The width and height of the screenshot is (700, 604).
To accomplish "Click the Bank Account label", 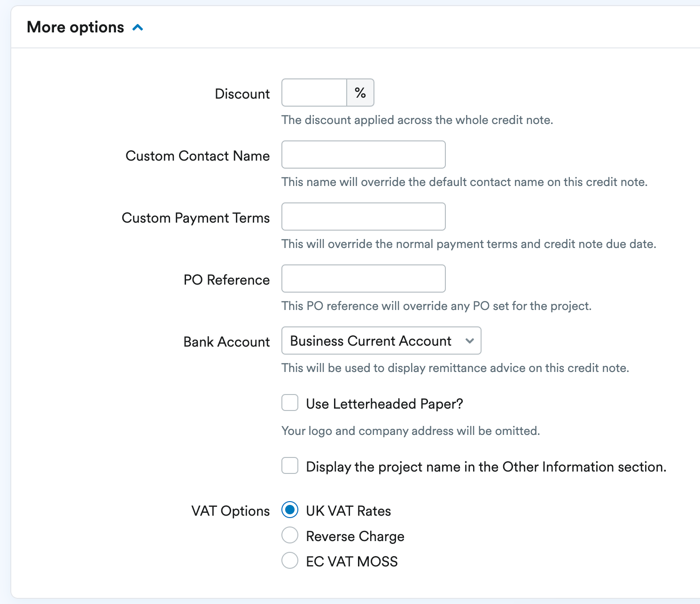I will coord(227,342).
